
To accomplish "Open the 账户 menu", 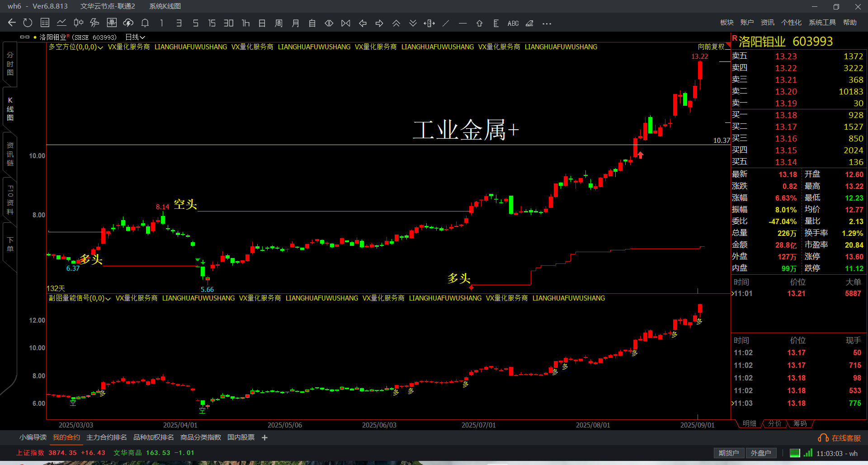I will click(x=747, y=23).
